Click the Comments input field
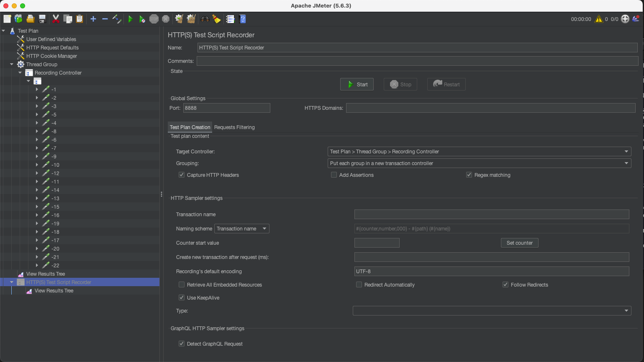The image size is (644, 362). pos(418,61)
